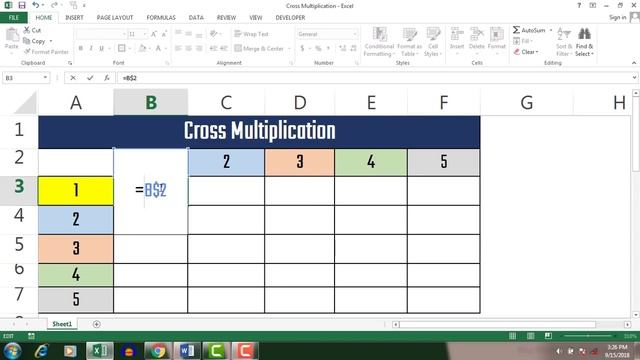Open the INSERT tab

coord(74,18)
